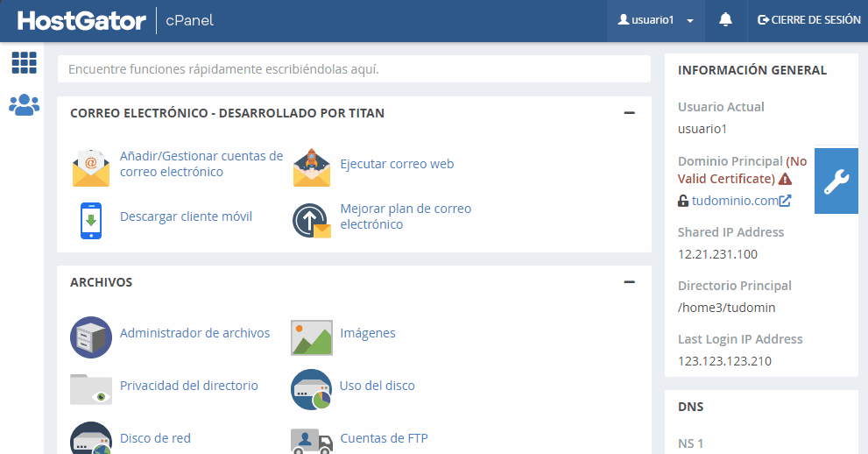Open User Manager people icon in sidebar
Viewport: 868px width, 454px height.
(24, 104)
